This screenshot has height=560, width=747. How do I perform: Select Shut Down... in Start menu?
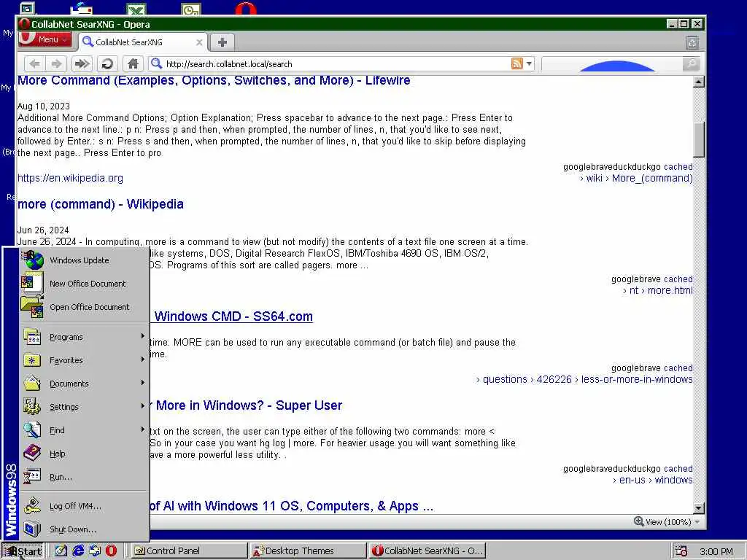84,529
